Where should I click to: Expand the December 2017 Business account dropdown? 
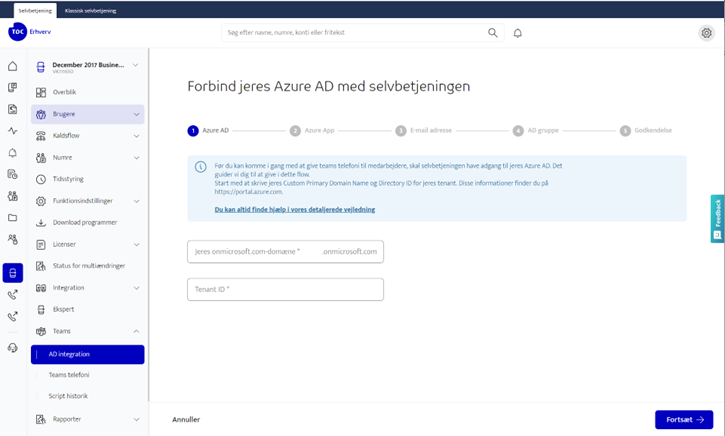click(x=135, y=65)
